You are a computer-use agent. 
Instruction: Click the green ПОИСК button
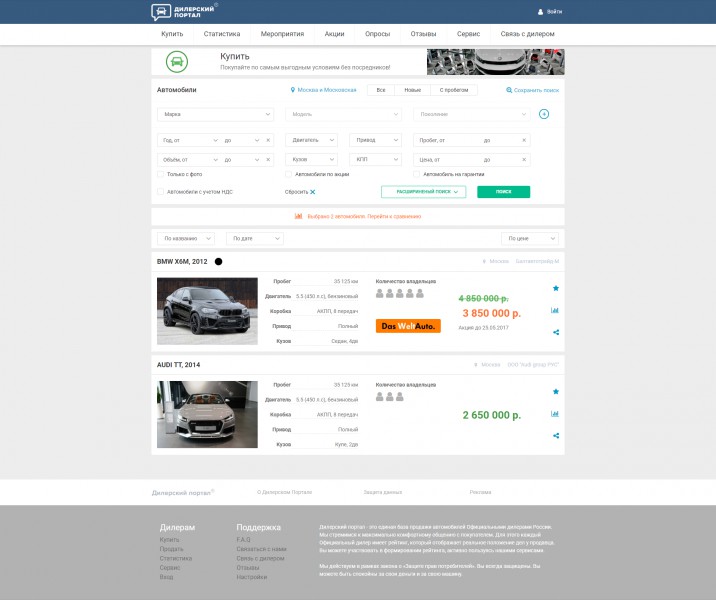pos(504,192)
